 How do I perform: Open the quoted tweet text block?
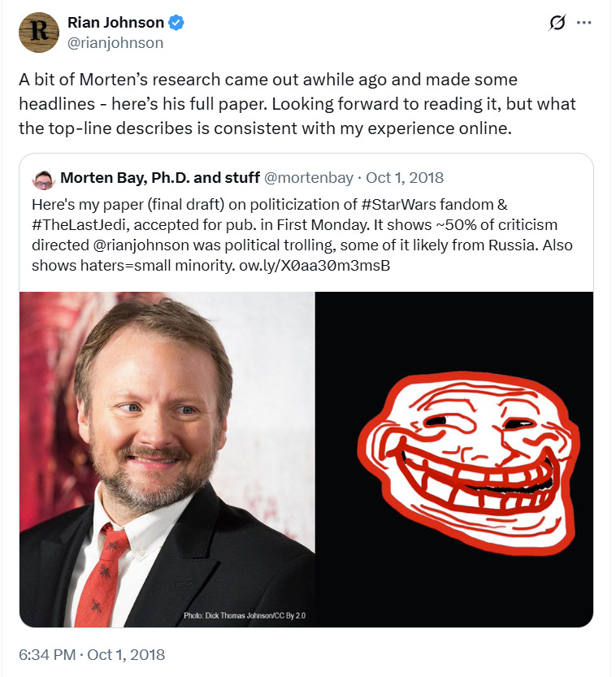302,235
